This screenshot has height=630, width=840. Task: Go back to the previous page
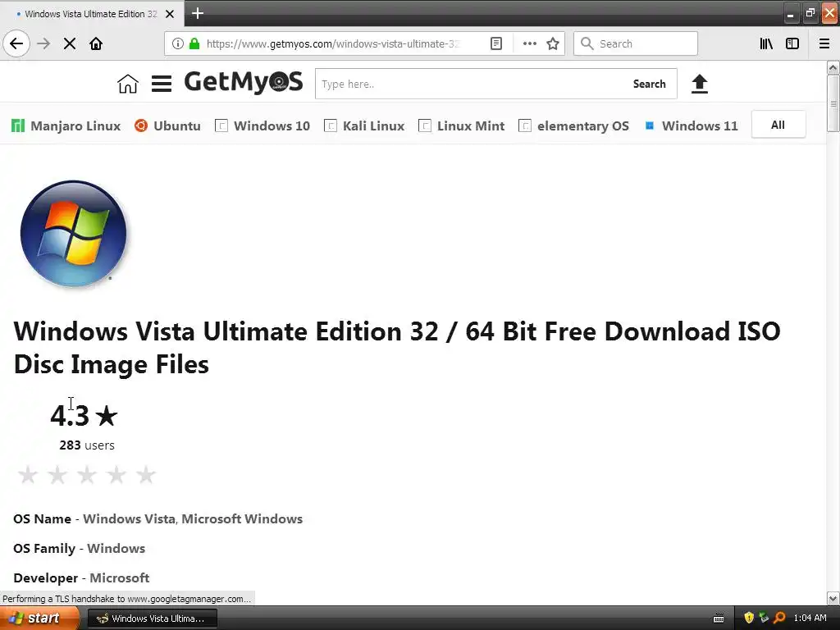[x=16, y=43]
